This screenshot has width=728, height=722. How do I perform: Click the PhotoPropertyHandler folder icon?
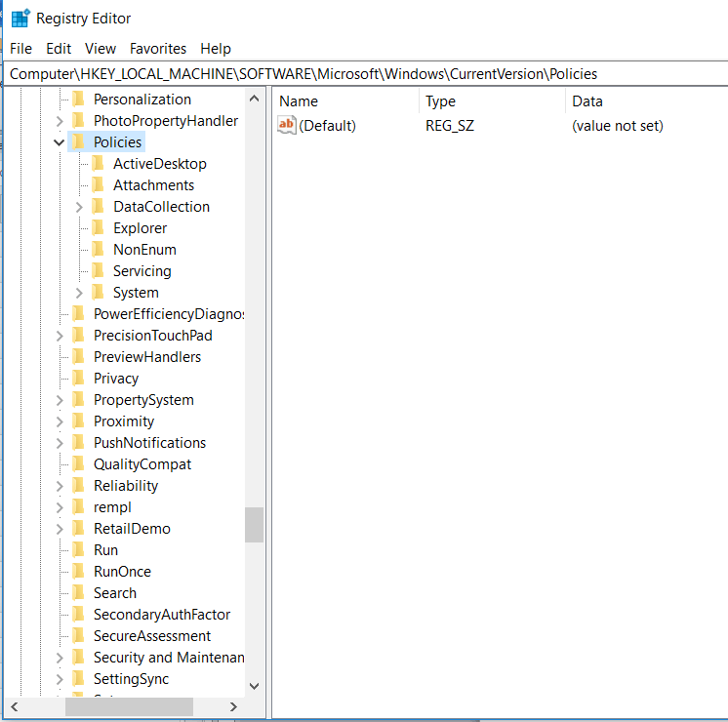78,120
